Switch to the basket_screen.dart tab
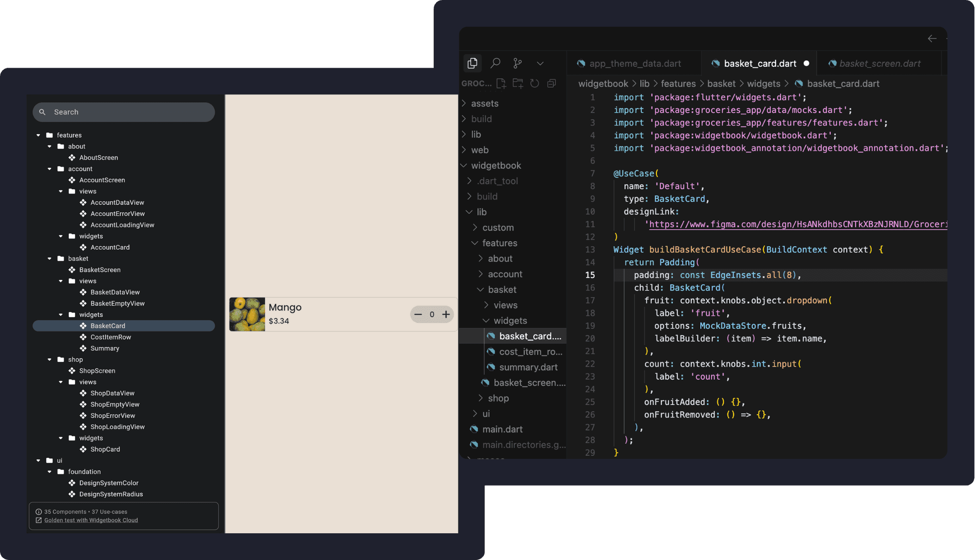This screenshot has width=977, height=560. point(880,63)
